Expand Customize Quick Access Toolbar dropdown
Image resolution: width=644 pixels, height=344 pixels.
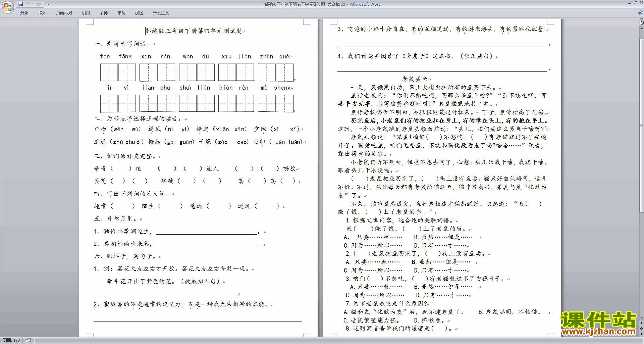[x=48, y=4]
